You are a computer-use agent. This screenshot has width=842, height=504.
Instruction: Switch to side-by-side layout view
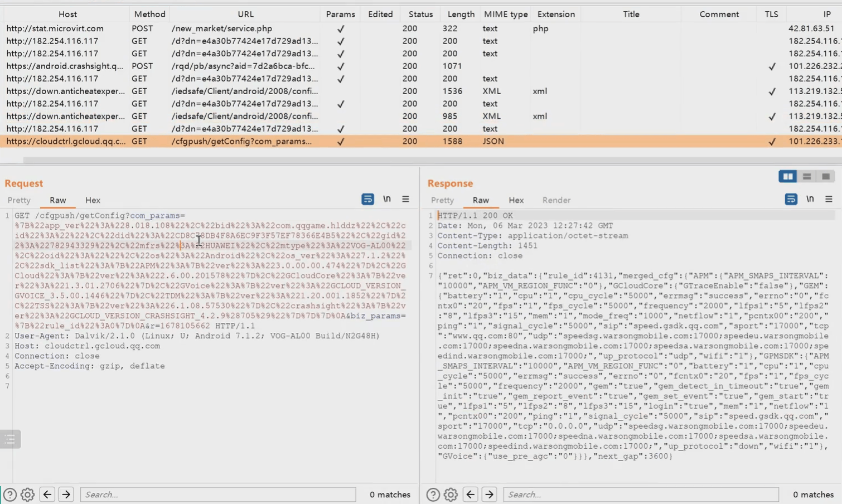point(788,176)
